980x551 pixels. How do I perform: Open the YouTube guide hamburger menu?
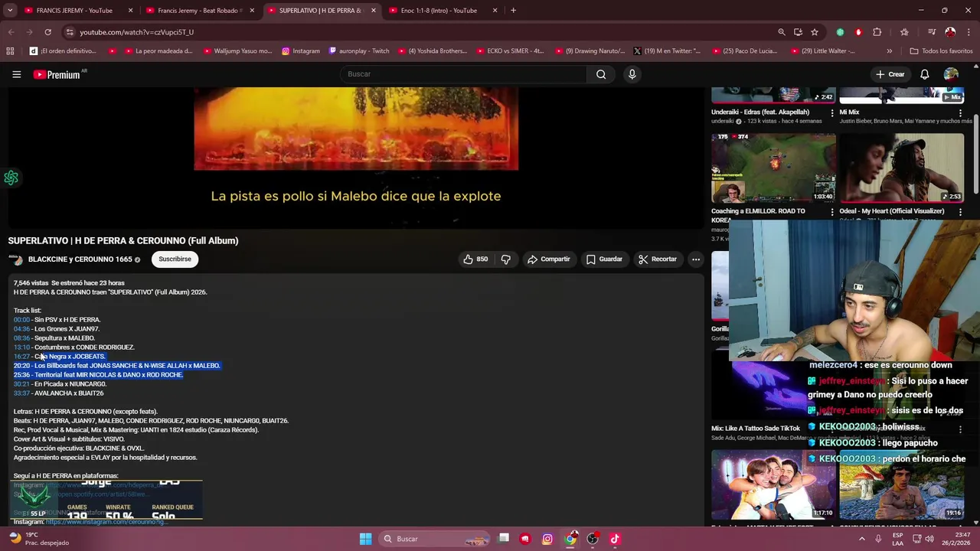(x=16, y=74)
